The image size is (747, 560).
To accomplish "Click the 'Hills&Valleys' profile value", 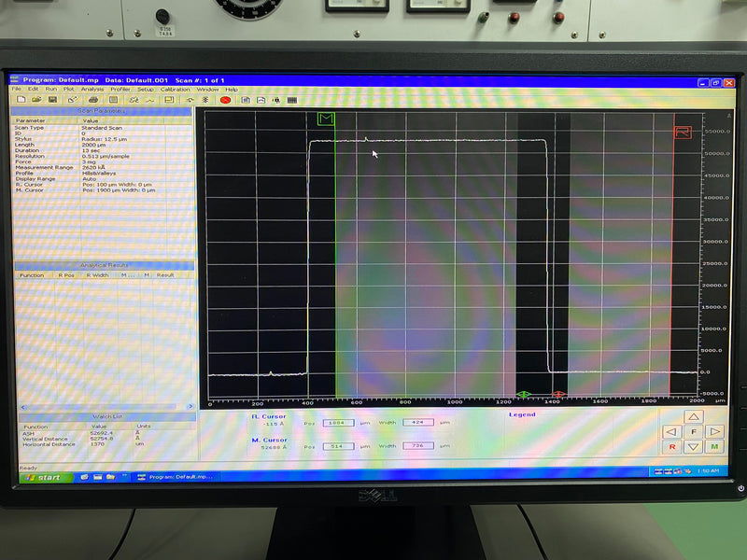I will click(x=99, y=174).
